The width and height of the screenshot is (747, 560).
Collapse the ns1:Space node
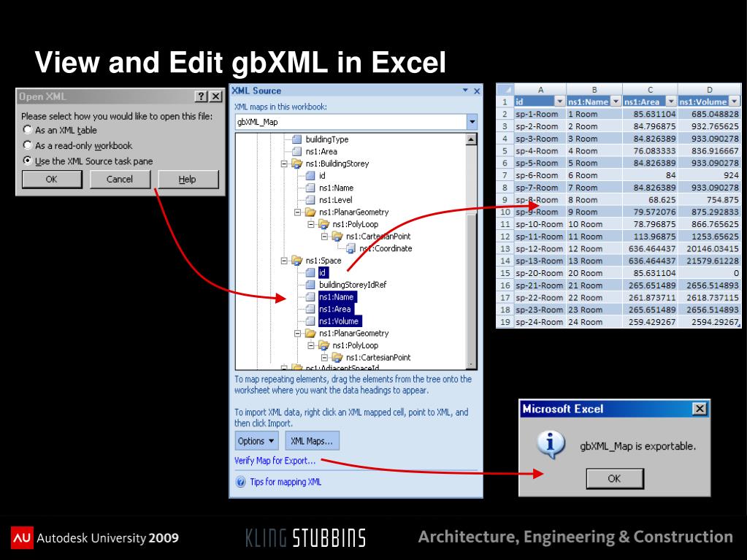tap(284, 261)
